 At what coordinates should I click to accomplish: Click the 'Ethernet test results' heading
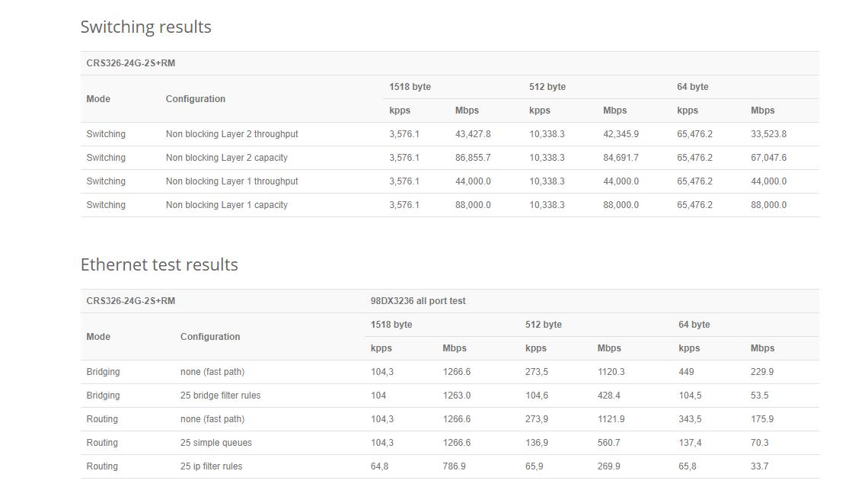[159, 264]
